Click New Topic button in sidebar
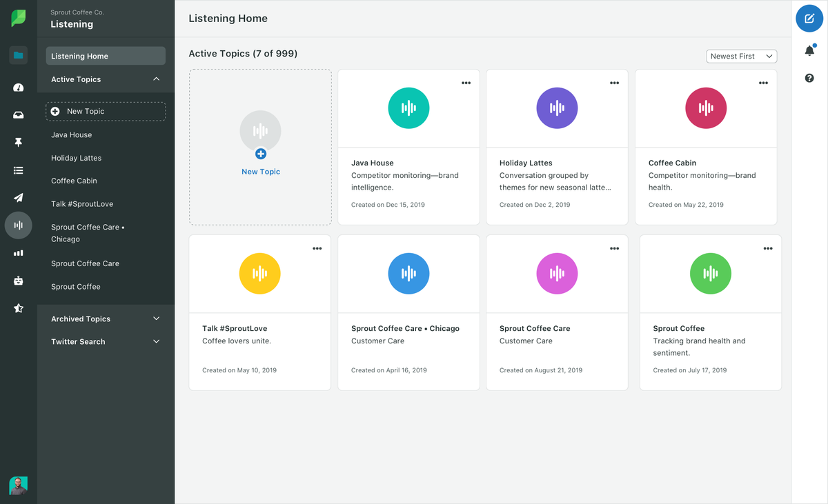 pos(106,111)
